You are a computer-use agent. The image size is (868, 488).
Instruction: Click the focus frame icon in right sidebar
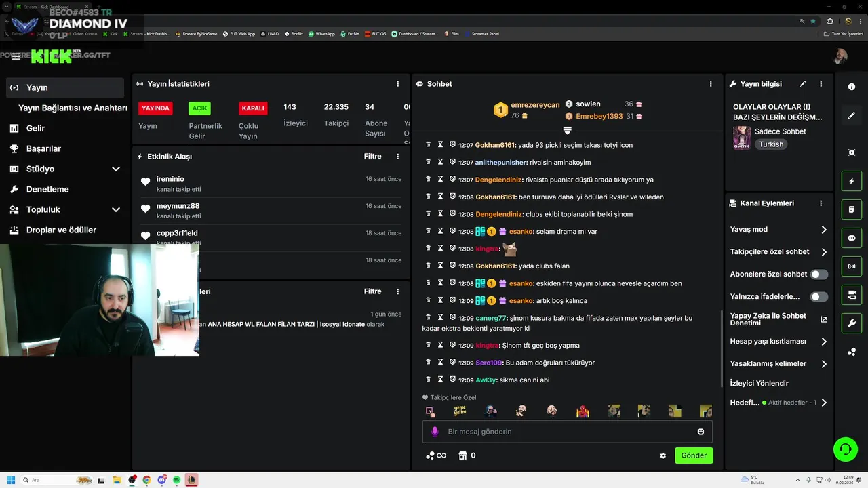click(852, 152)
